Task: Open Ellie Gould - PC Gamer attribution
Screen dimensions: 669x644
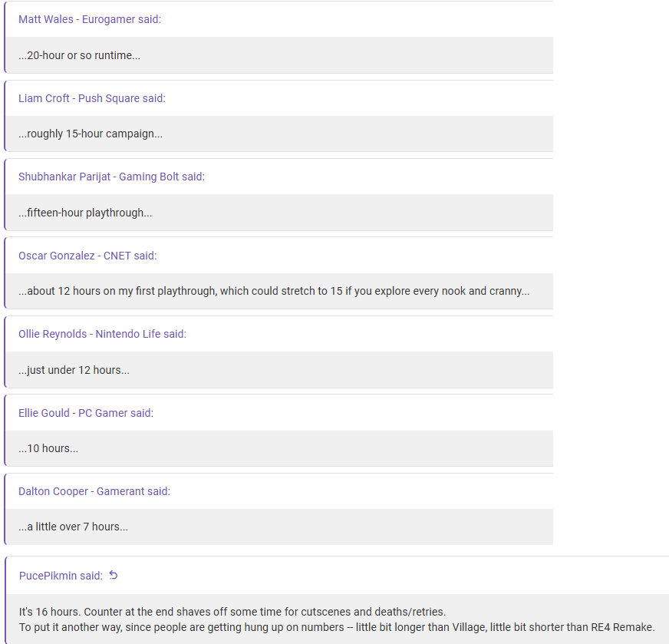Action: tap(86, 413)
